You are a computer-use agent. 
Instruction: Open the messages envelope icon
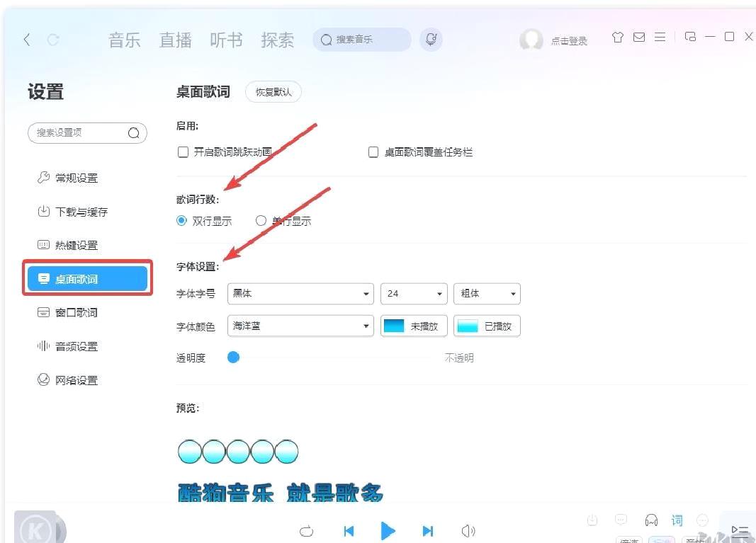[639, 37]
